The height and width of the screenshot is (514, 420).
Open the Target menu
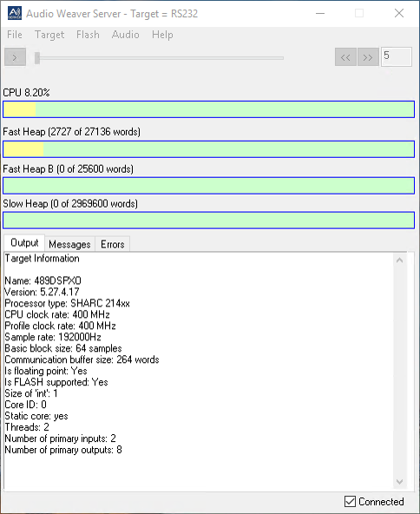[x=49, y=35]
